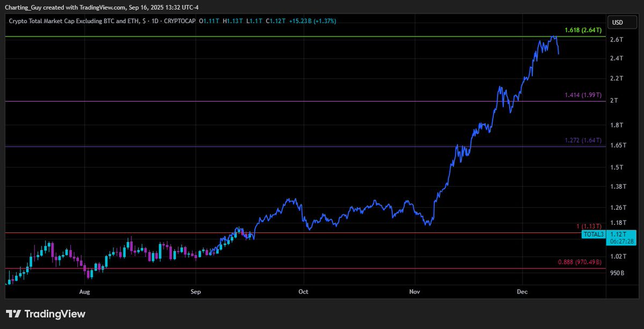This screenshot has width=644, height=329.
Task: Click the low value 'L1.1T'
Action: coord(255,21)
